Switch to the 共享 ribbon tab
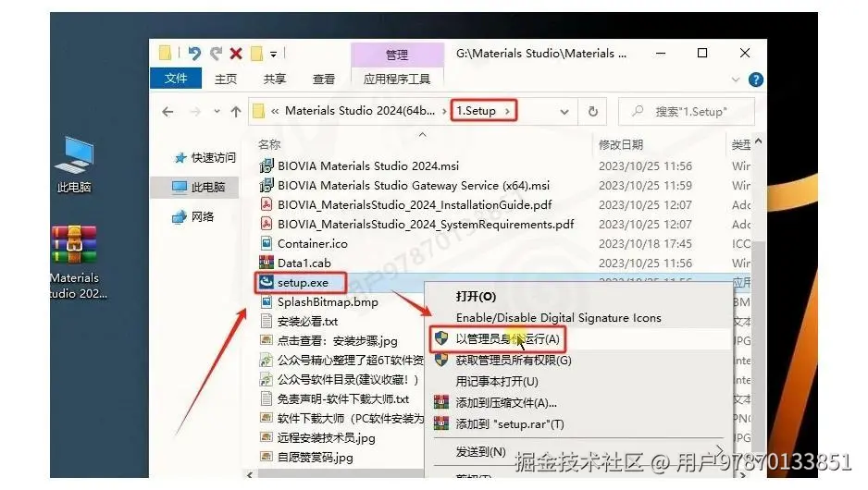 275,80
